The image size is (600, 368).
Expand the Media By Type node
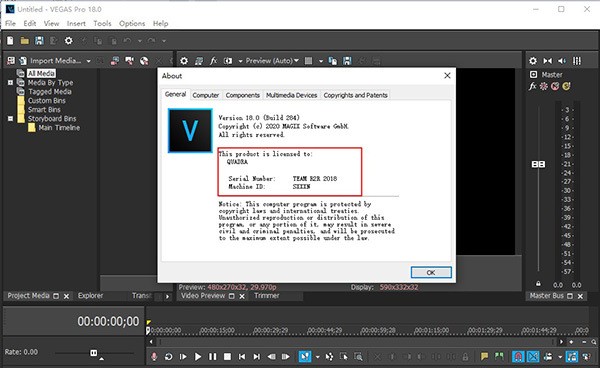click(x=10, y=82)
